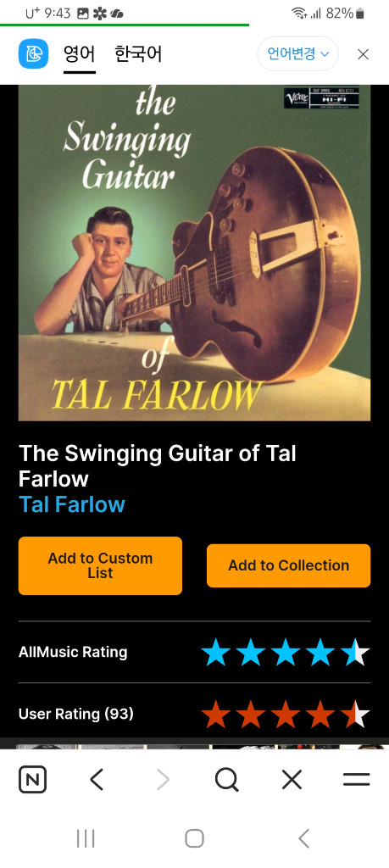The width and height of the screenshot is (389, 868).
Task: Click the fifth blue AllMusic star
Action: (x=355, y=652)
